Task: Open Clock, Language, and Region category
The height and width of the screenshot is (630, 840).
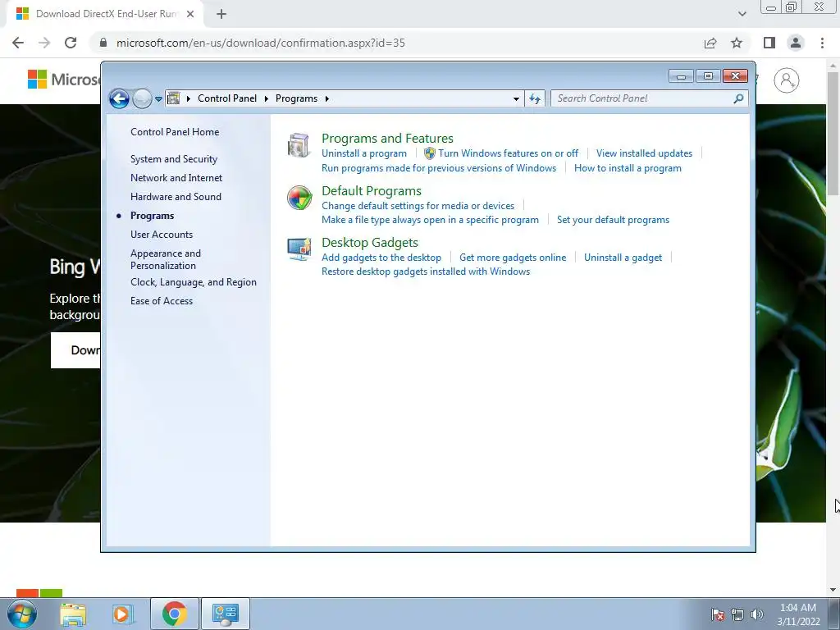Action: [x=194, y=282]
